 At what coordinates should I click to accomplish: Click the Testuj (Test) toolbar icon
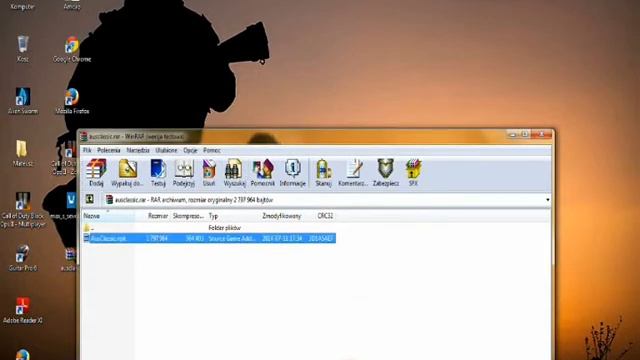158,173
